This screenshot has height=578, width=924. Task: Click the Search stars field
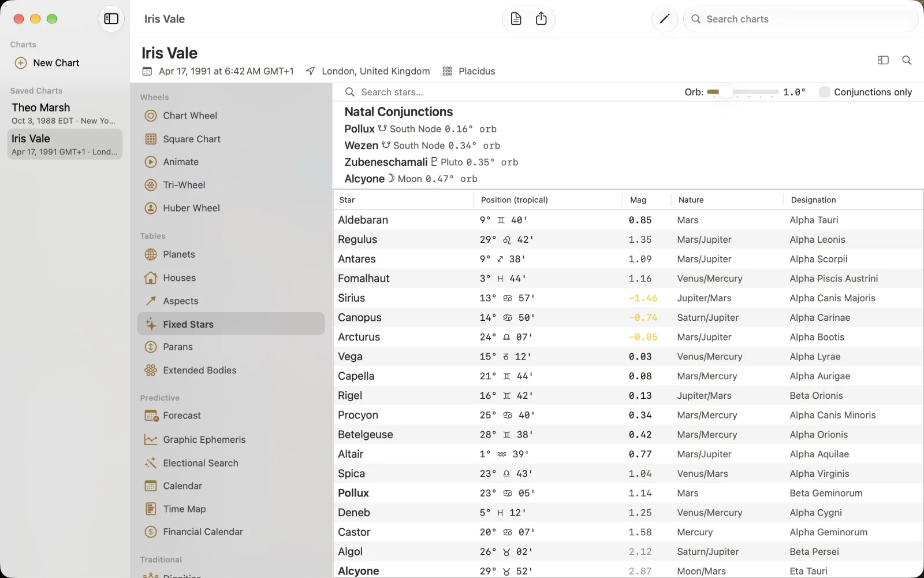[508, 92]
